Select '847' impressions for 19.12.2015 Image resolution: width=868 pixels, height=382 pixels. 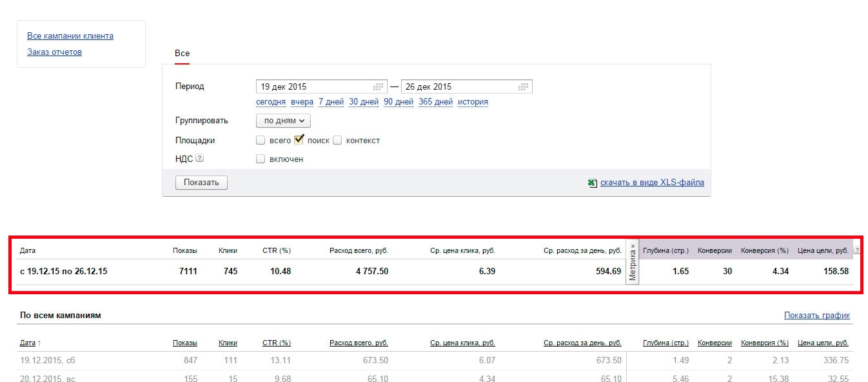point(190,361)
